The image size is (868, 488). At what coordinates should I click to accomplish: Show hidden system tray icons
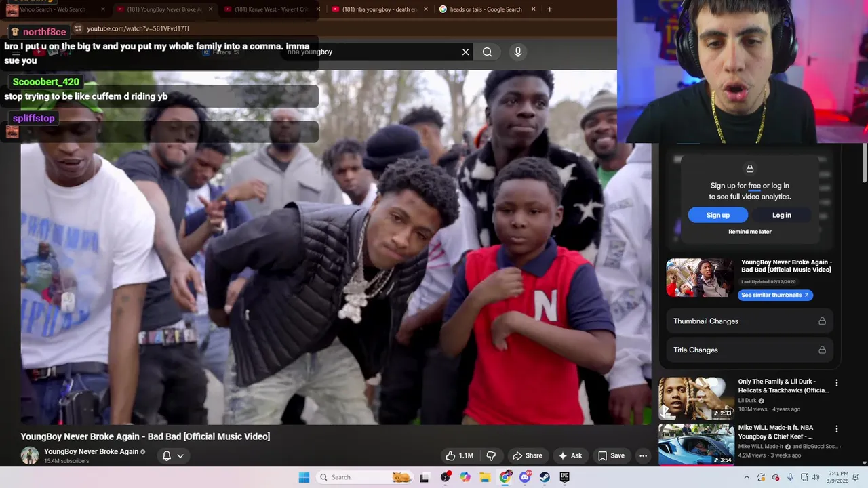coord(747,477)
